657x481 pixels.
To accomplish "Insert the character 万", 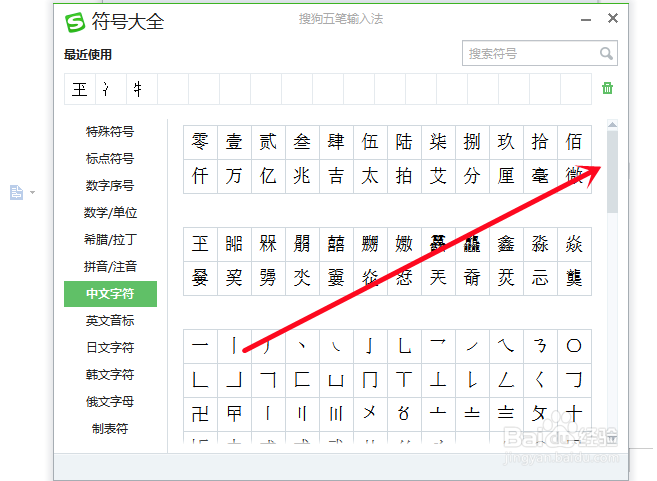I will coord(234,176).
